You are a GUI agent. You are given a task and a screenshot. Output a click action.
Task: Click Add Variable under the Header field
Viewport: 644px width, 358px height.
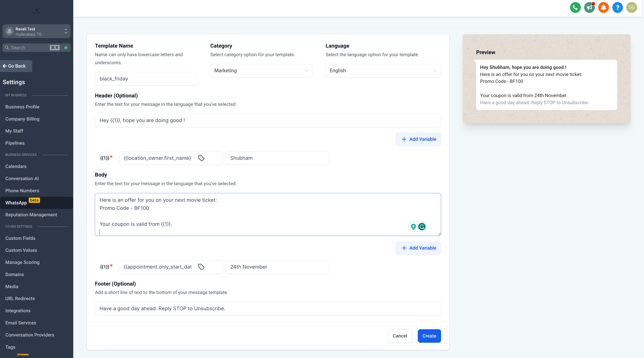click(x=418, y=139)
